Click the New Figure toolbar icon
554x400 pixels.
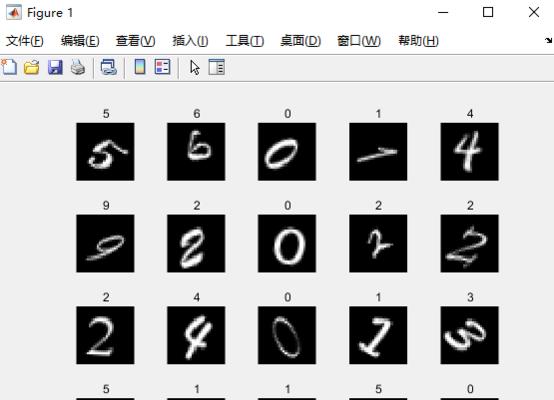click(x=9, y=67)
